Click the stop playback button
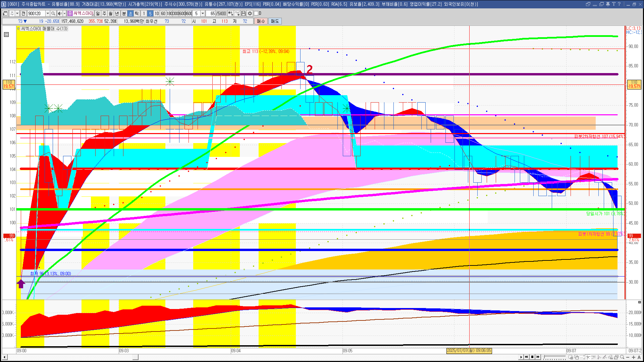644x362 pixels. coord(532,357)
